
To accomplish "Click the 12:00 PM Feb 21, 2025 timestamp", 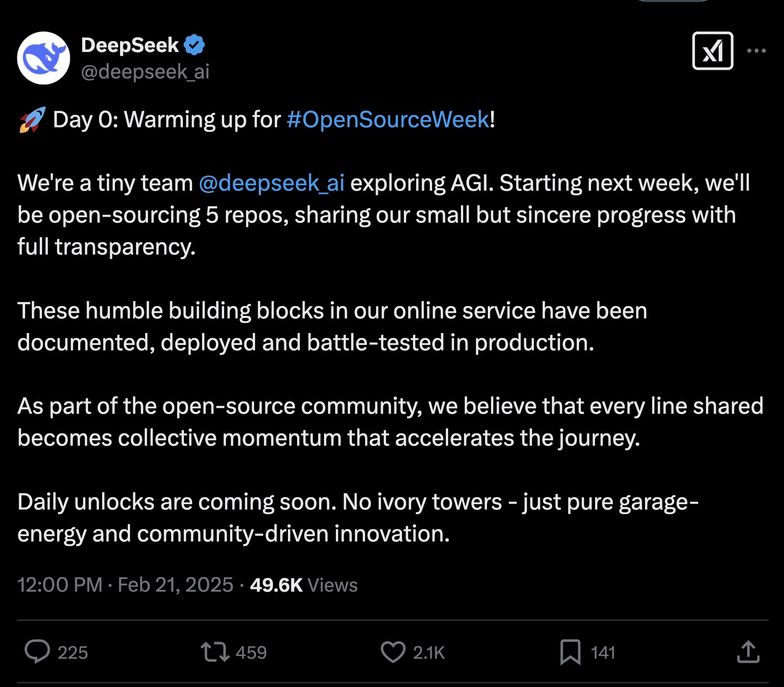I will pos(125,585).
